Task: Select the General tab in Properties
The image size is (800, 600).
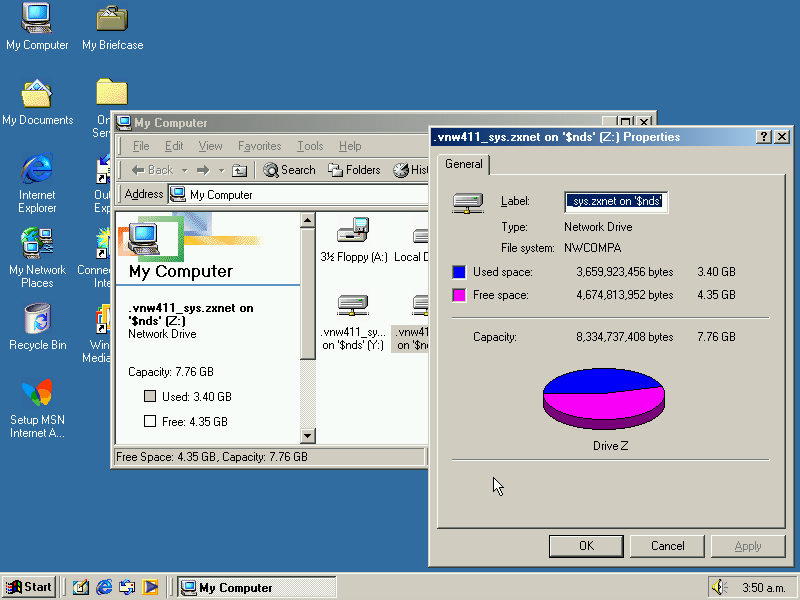Action: point(463,164)
